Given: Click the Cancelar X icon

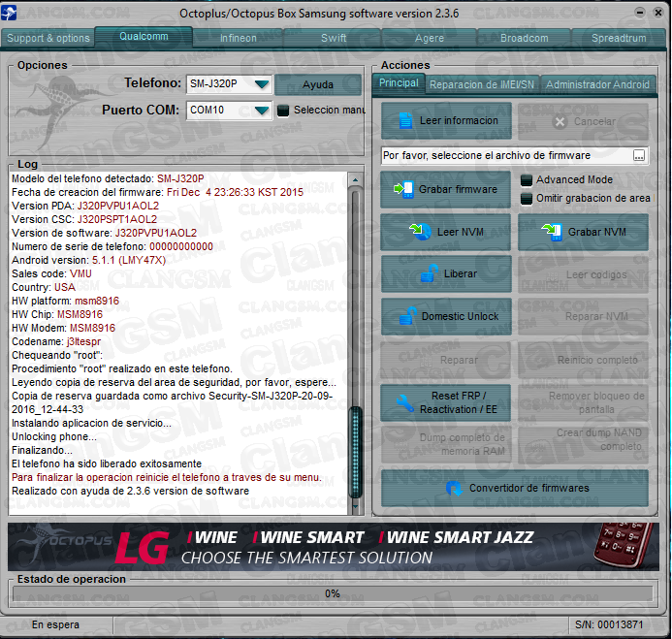Looking at the screenshot, I should pos(560,122).
